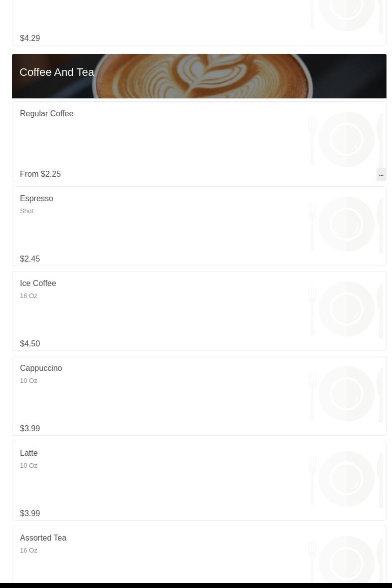
Task: Pick the Assorted Tea item
Action: coord(43,538)
